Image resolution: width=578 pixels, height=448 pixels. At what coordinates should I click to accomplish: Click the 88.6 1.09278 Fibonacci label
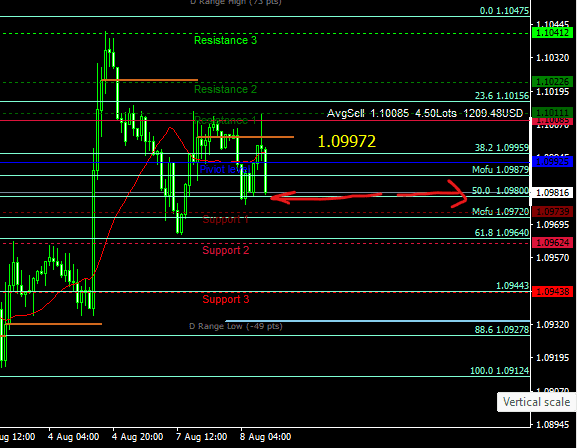(502, 330)
